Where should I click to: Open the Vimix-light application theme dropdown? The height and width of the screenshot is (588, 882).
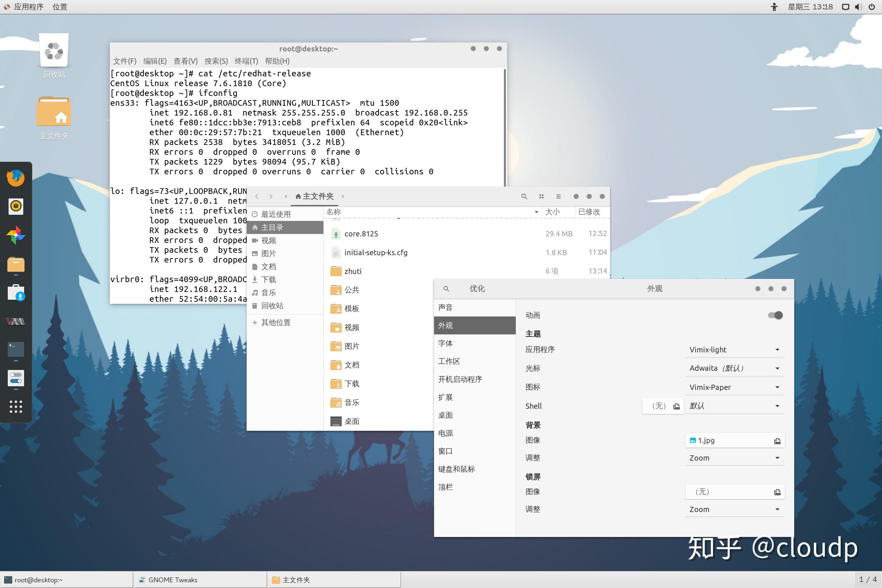coord(734,350)
